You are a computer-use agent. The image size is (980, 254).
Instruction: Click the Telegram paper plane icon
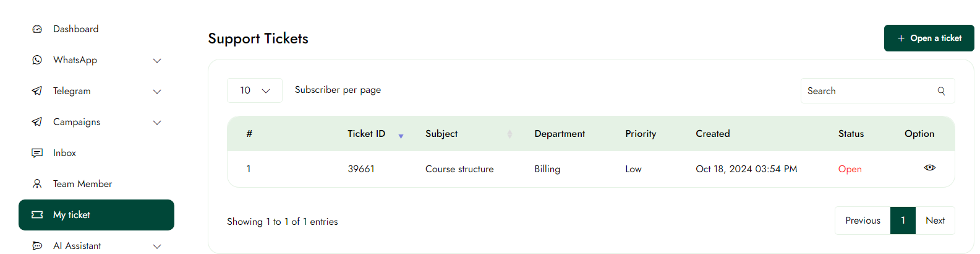coord(37,91)
